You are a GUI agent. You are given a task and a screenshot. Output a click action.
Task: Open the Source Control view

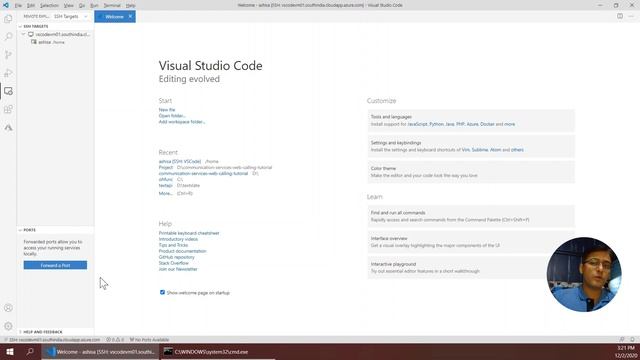point(8,55)
